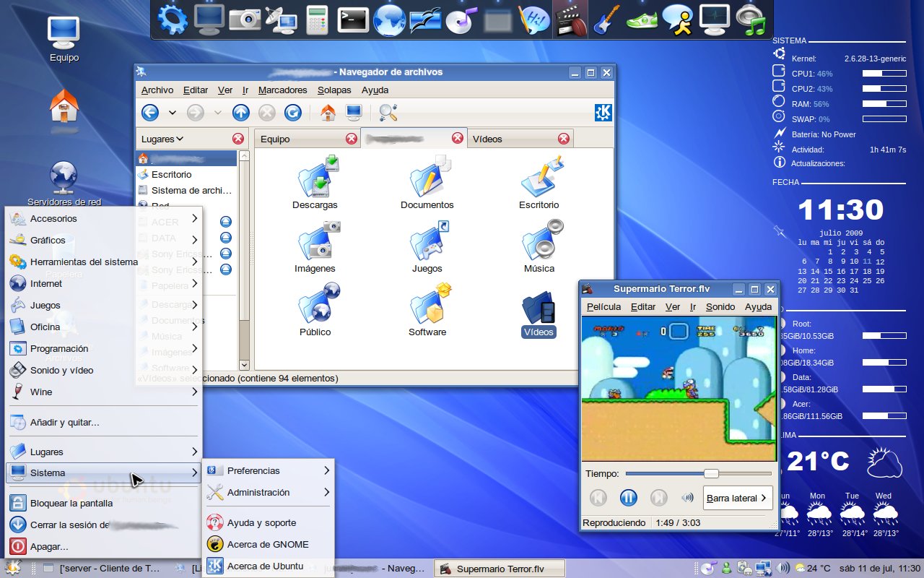Open the Descargas folder
Viewport: 924px width, 578px height.
point(315,182)
